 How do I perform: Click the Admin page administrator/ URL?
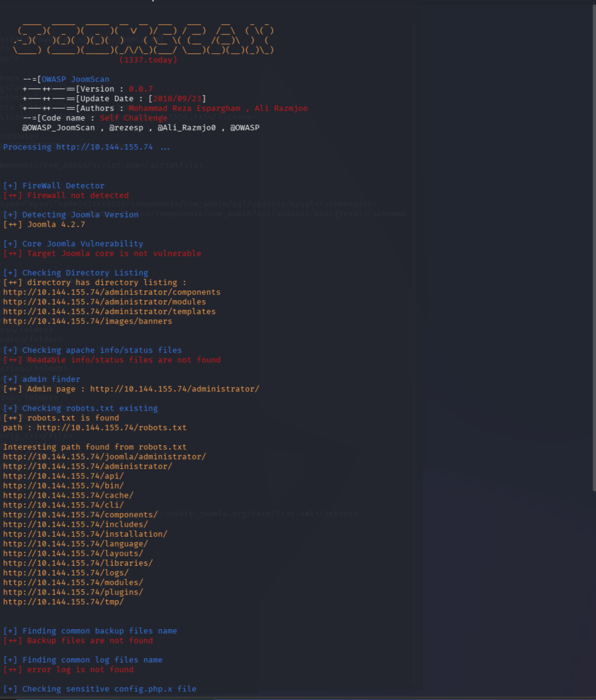[x=175, y=389]
